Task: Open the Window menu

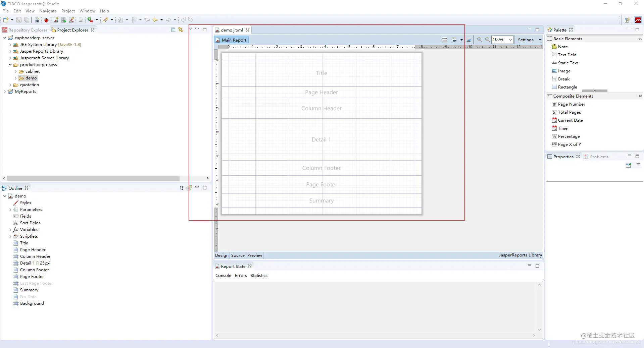Action: (87, 11)
